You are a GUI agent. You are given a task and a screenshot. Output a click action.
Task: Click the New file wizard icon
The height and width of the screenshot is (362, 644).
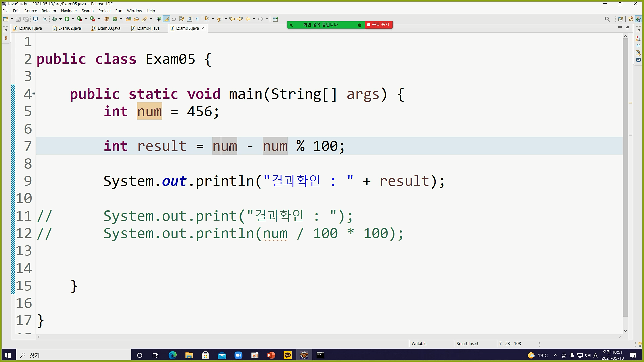click(6, 19)
